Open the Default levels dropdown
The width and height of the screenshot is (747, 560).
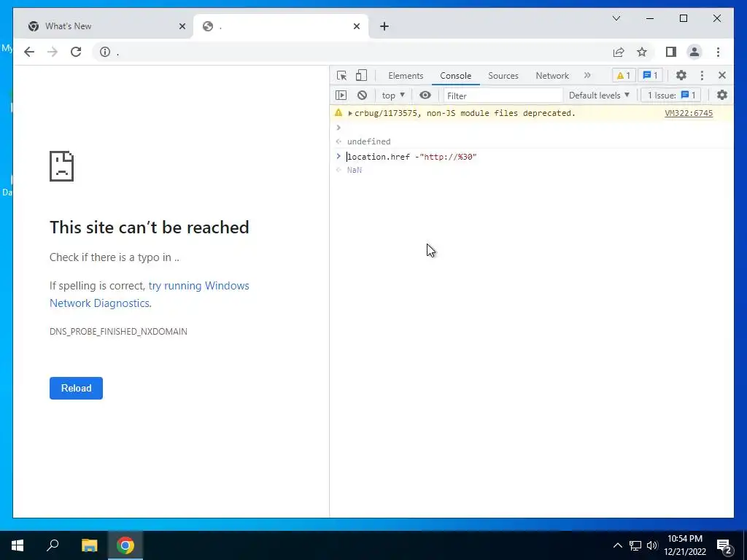point(599,96)
